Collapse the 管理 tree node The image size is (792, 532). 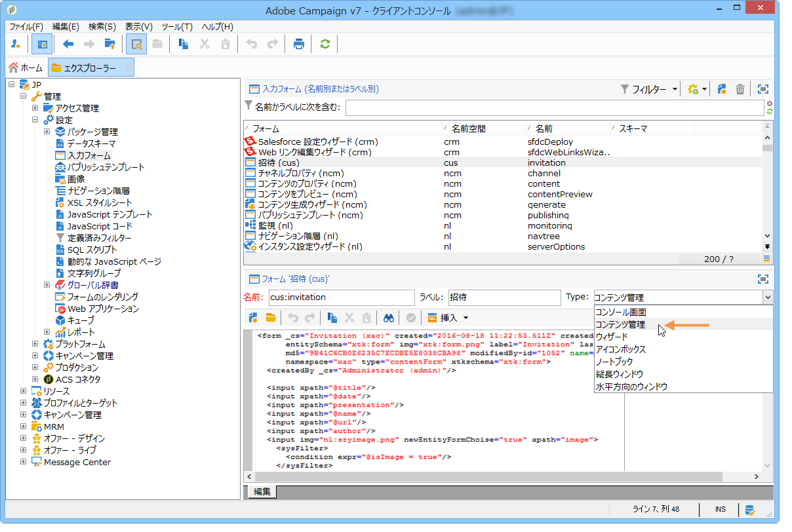point(24,96)
